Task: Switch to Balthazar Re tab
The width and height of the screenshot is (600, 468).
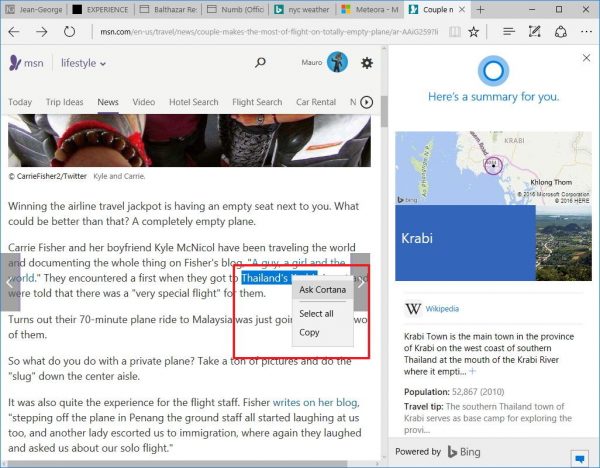Action: (x=169, y=10)
